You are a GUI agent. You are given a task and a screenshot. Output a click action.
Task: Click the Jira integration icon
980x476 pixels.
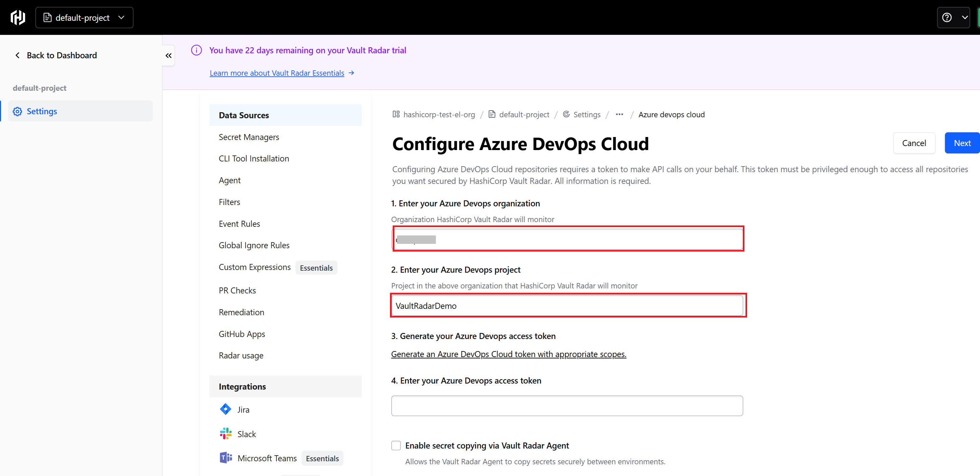point(225,409)
